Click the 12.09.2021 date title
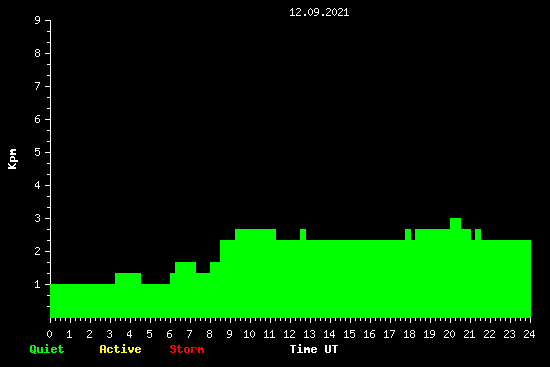 pos(319,12)
